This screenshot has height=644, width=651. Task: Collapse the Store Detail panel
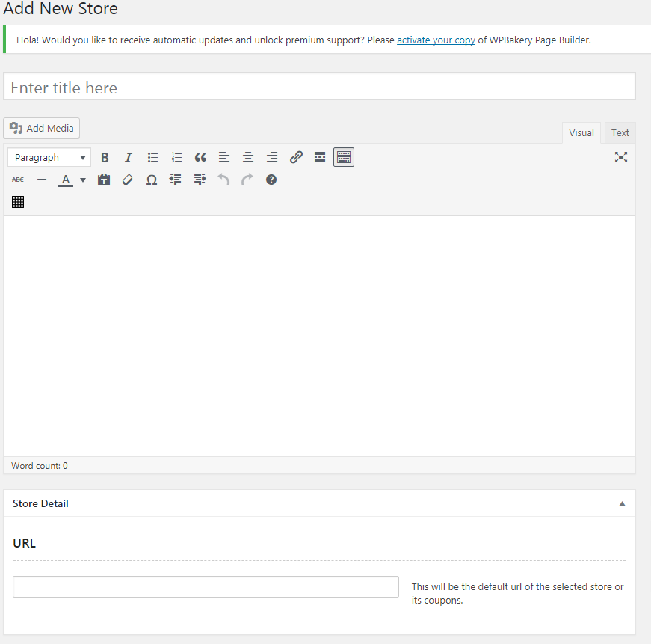coord(622,503)
